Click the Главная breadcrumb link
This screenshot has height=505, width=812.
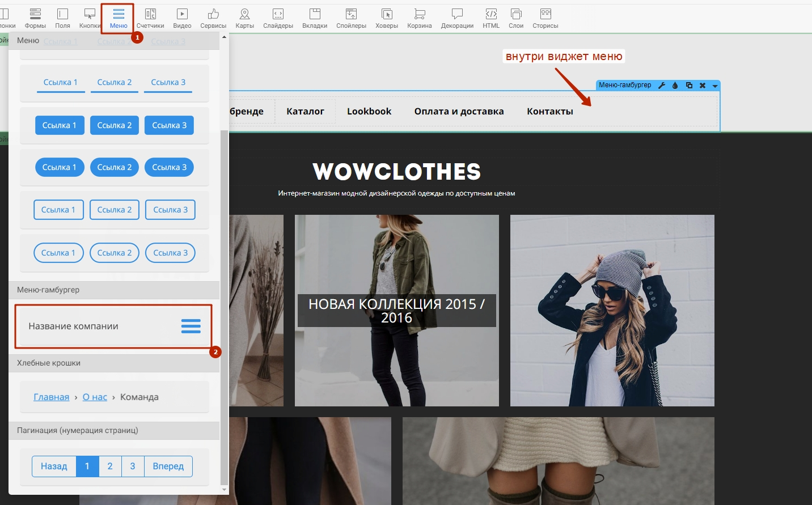pos(52,397)
